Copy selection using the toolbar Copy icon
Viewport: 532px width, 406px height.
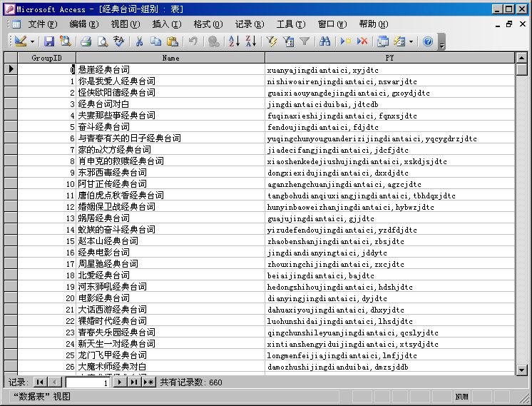click(155, 41)
